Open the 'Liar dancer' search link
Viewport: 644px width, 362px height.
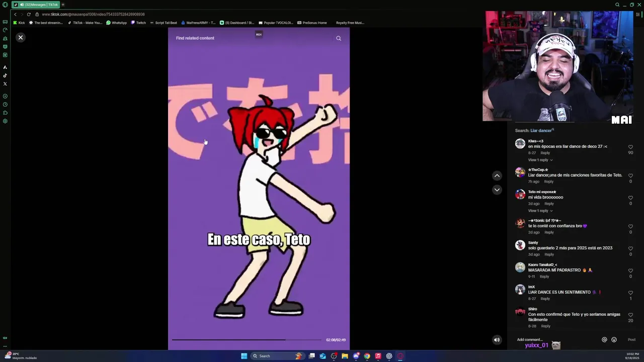click(x=542, y=131)
